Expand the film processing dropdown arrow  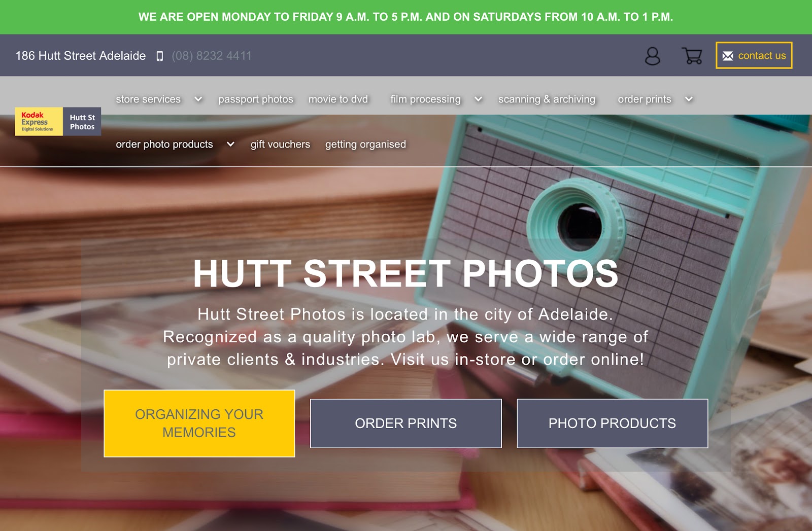[478, 99]
